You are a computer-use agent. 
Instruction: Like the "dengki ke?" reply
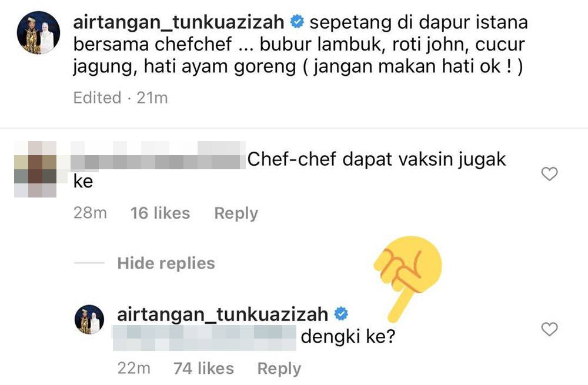point(549,329)
